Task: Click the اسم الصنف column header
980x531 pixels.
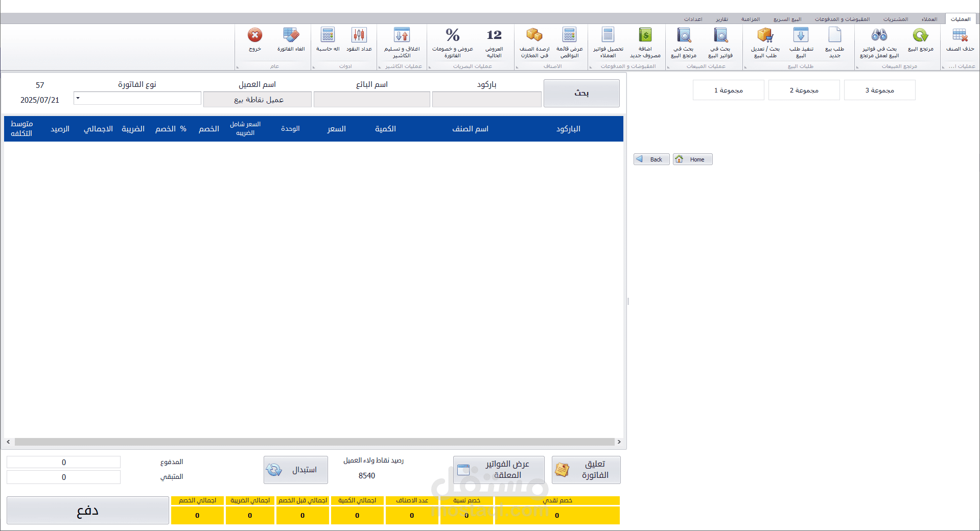Action: (x=470, y=129)
